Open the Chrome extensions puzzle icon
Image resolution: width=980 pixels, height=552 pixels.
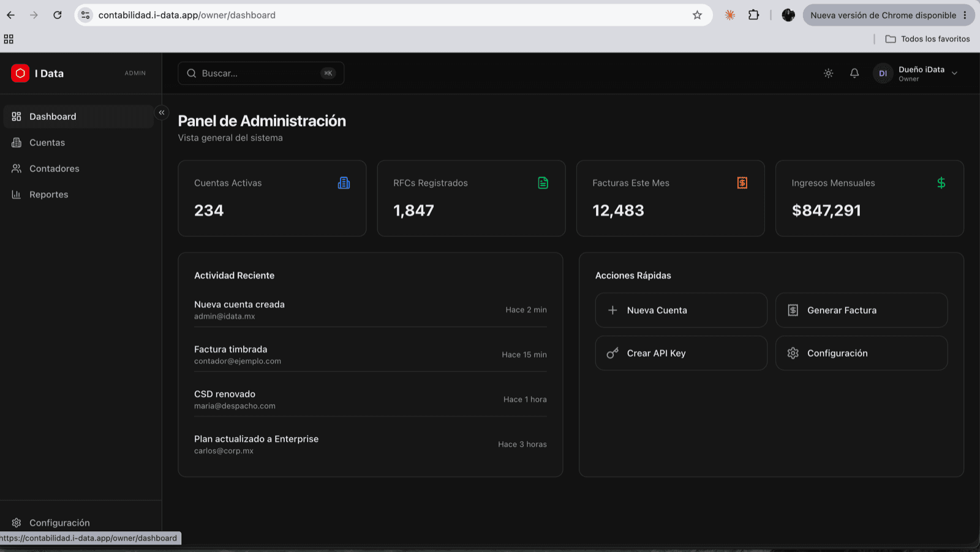tap(753, 15)
